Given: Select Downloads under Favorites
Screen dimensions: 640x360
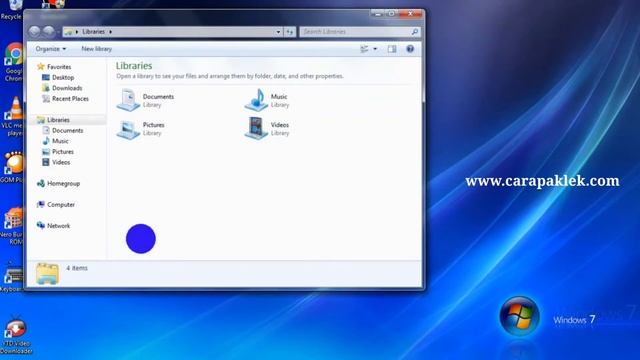Looking at the screenshot, I should 62,88.
